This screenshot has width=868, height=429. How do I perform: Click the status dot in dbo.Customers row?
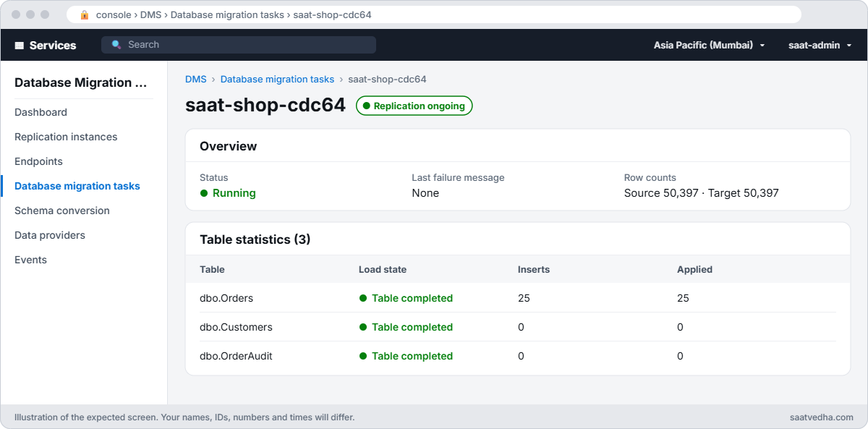363,327
